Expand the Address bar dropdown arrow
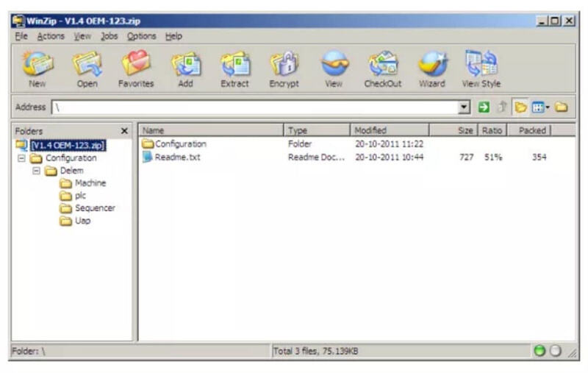The width and height of the screenshot is (588, 373). 464,107
